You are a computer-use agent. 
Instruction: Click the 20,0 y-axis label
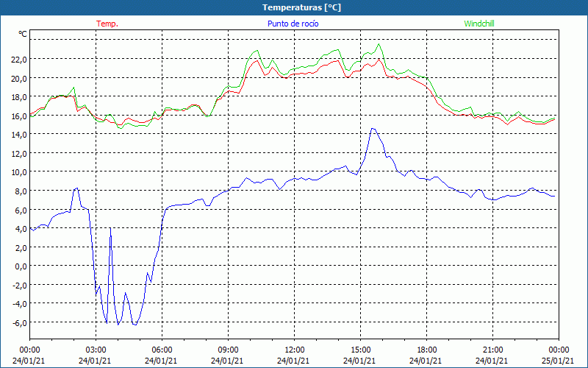click(x=20, y=78)
